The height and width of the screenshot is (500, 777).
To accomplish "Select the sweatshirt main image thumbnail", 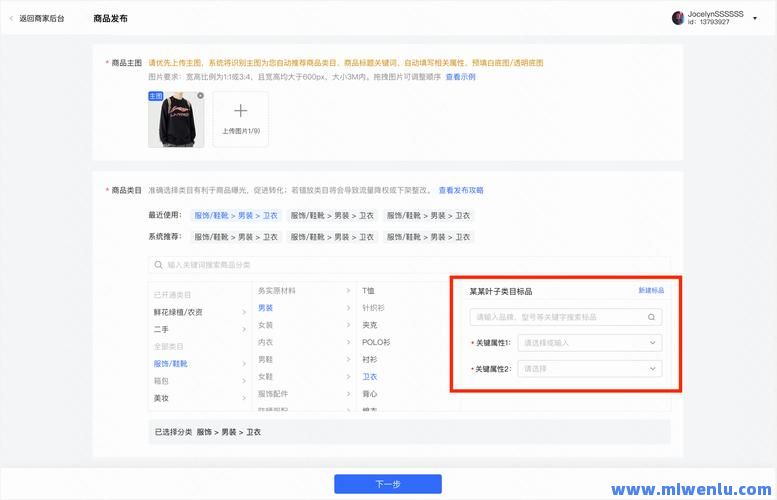I will point(176,119).
